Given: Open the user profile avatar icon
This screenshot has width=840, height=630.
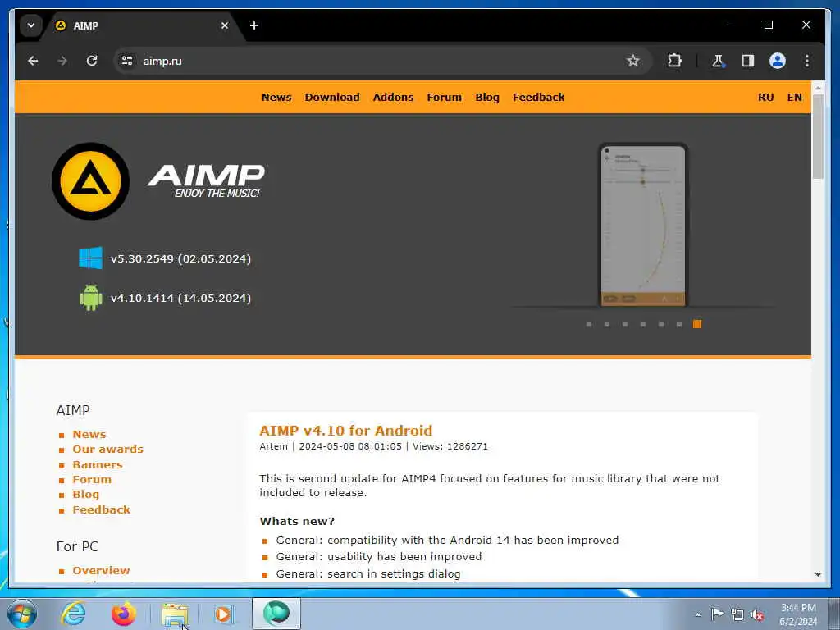Looking at the screenshot, I should (778, 61).
